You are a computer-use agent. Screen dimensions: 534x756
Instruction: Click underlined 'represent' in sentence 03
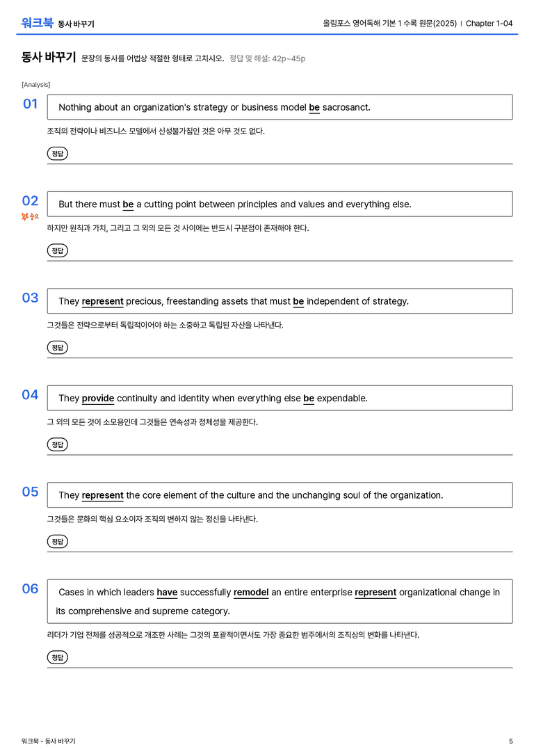pyautogui.click(x=103, y=301)
